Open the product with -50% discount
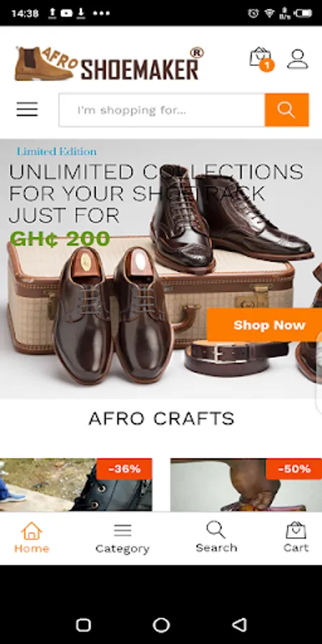 (246, 484)
